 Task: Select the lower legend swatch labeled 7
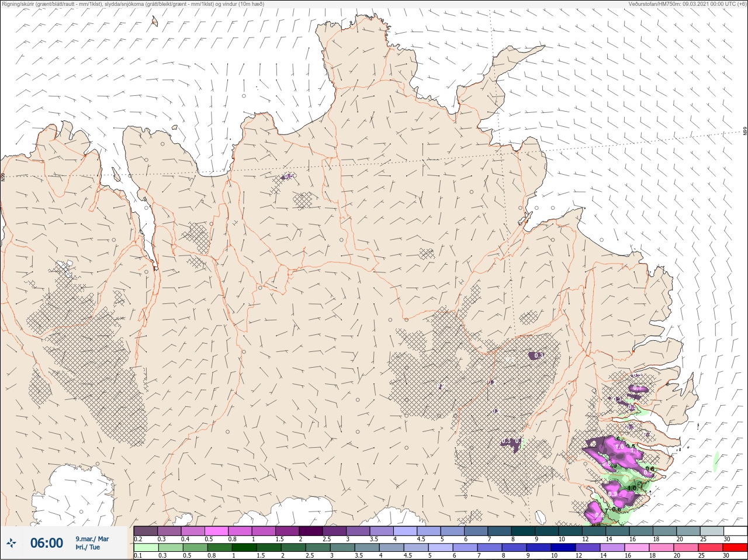coord(489,548)
